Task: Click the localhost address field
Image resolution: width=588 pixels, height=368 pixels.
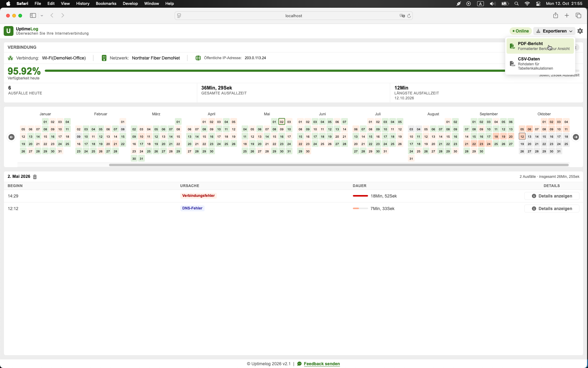Action: pos(294,16)
